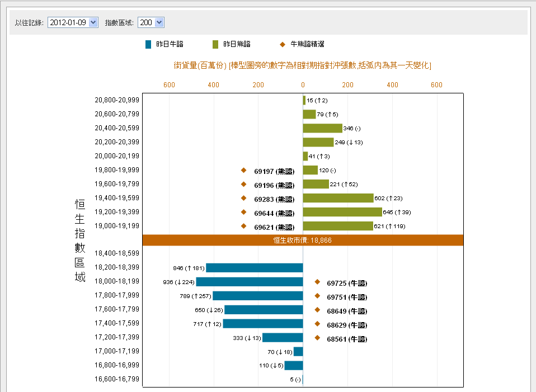The image size is (536, 392).
Task: Click the green 昨日熊證 legend swatch
Action: (215, 44)
